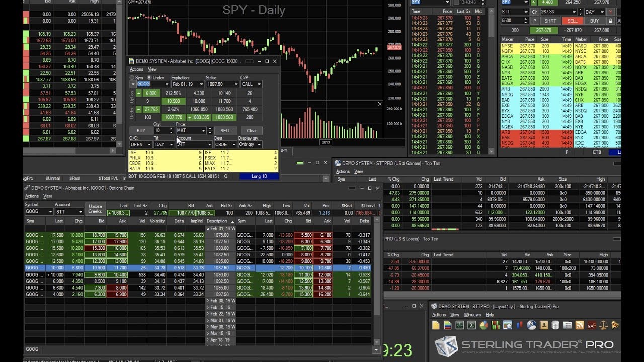The width and height of the screenshot is (644, 362).
Task: Click the GOOG symbol field in option ticket
Action: coord(152,84)
